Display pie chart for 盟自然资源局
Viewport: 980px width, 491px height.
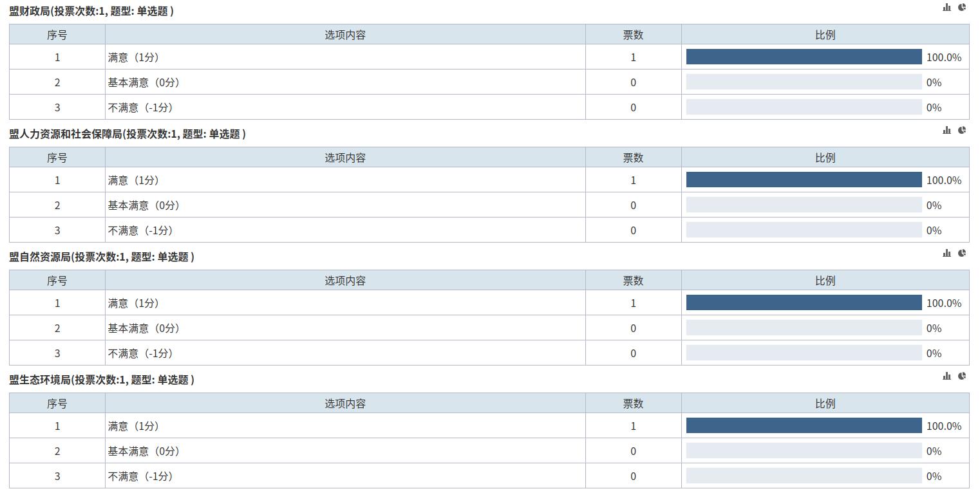coord(962,254)
